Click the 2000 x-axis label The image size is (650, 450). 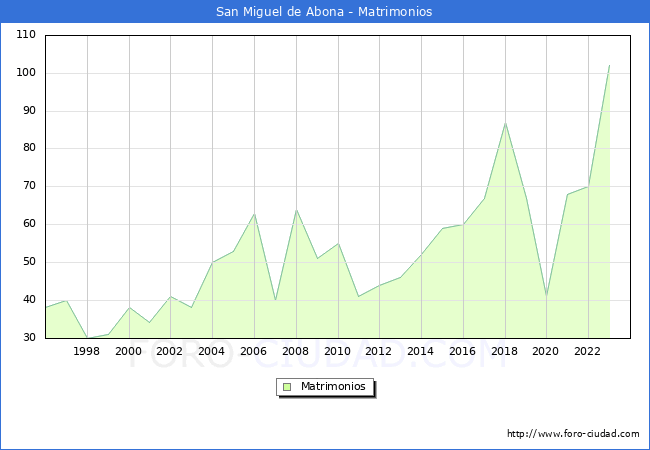128,351
